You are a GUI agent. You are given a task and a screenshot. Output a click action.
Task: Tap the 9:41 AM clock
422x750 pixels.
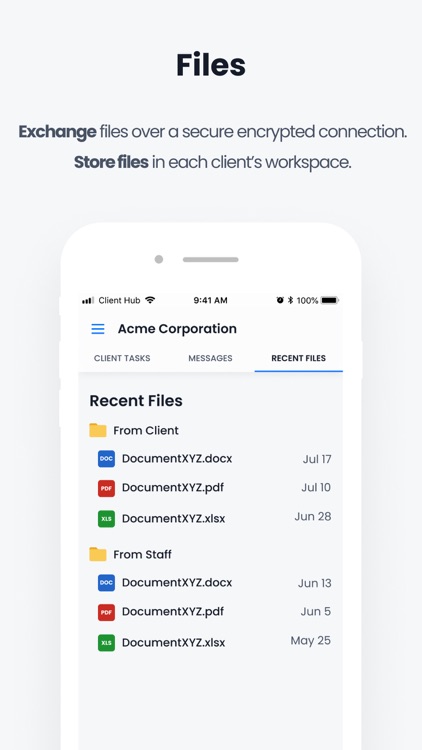(x=211, y=300)
